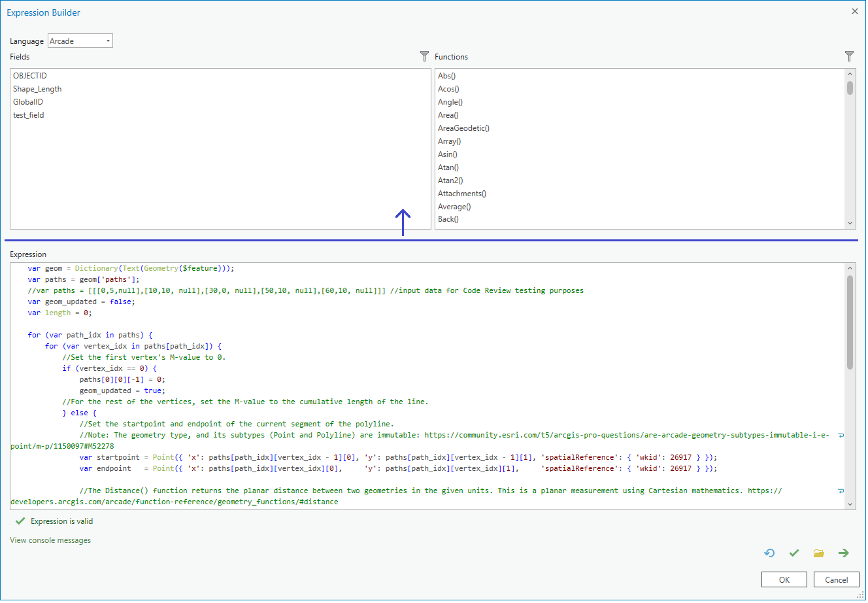Click the Expression editor scrollbar thumb
The image size is (868, 603).
[x=850, y=322]
